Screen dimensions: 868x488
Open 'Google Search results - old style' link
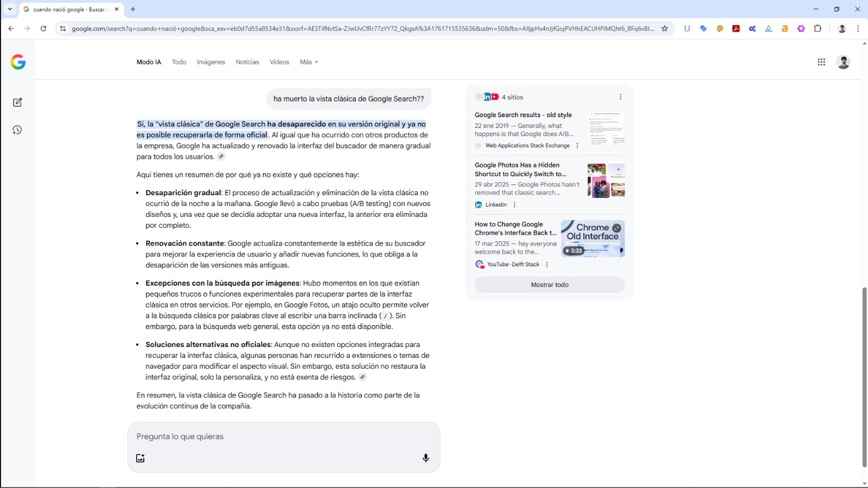tap(523, 115)
